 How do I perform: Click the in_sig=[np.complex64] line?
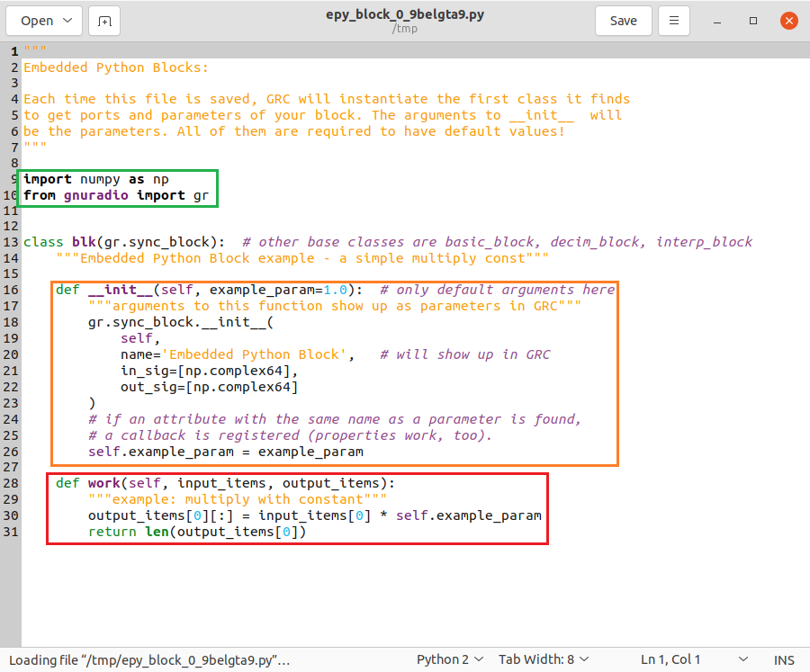(x=208, y=371)
